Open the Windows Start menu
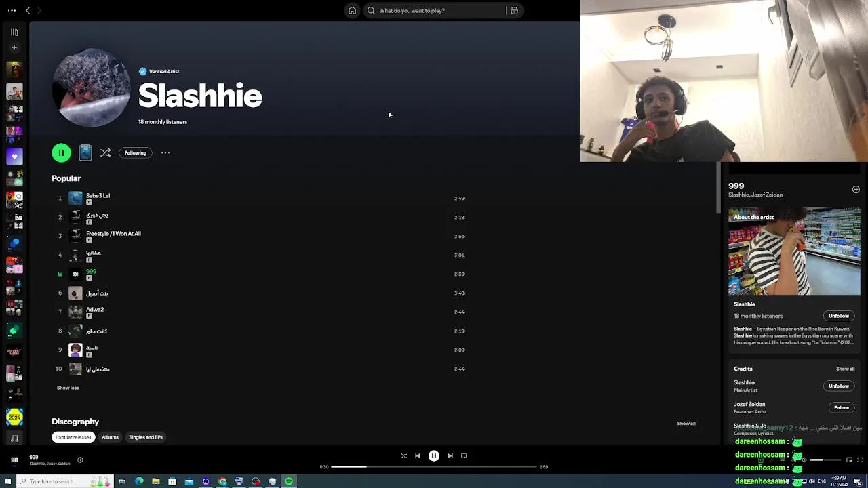868x488 pixels. 8,481
